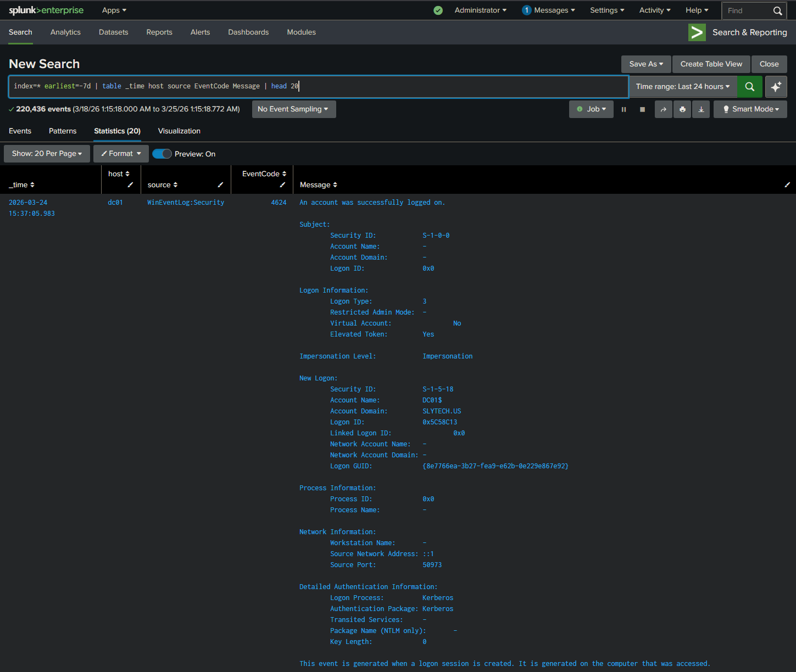Turn off the Preview toggle
Image resolution: width=796 pixels, height=672 pixels.
pos(162,154)
